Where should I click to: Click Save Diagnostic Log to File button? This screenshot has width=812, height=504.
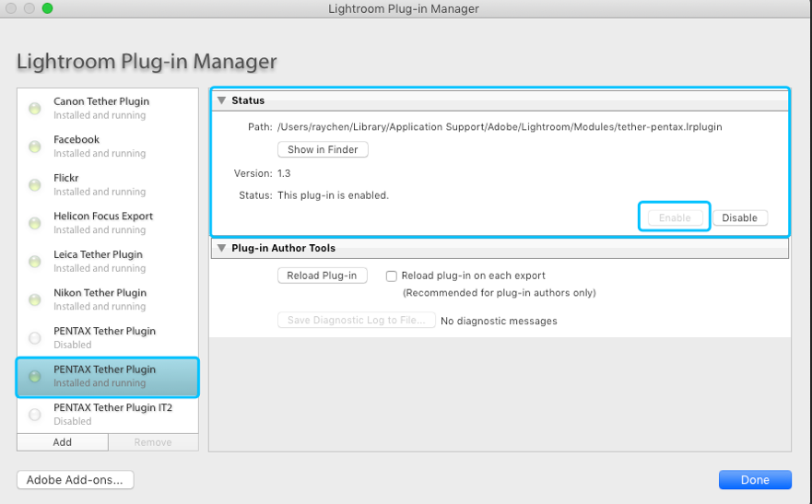point(357,321)
